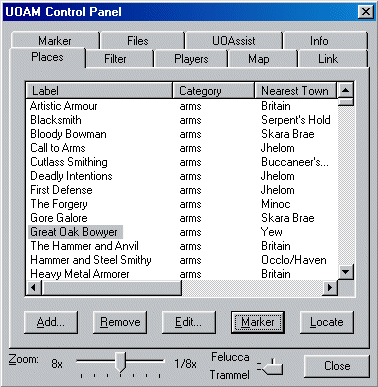Toggle the Felucca/Trammel facet switch
This screenshot has height=387, width=378.
point(270,367)
